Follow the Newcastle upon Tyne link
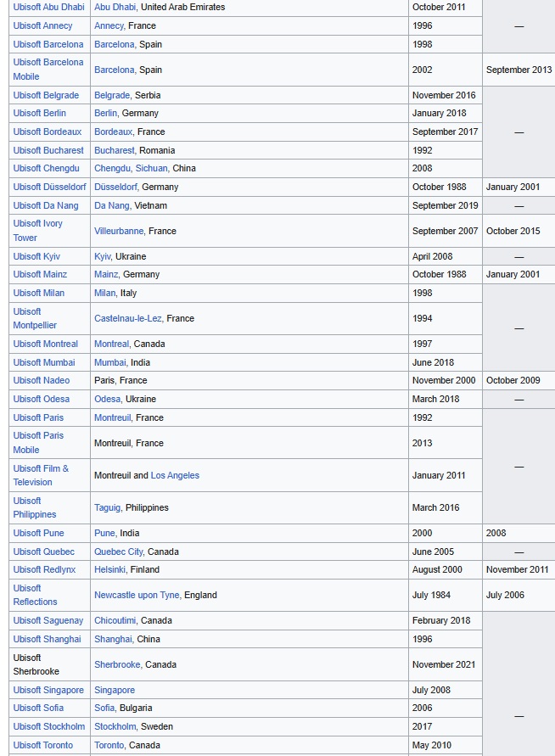Image resolution: width=555 pixels, height=756 pixels. 137,595
